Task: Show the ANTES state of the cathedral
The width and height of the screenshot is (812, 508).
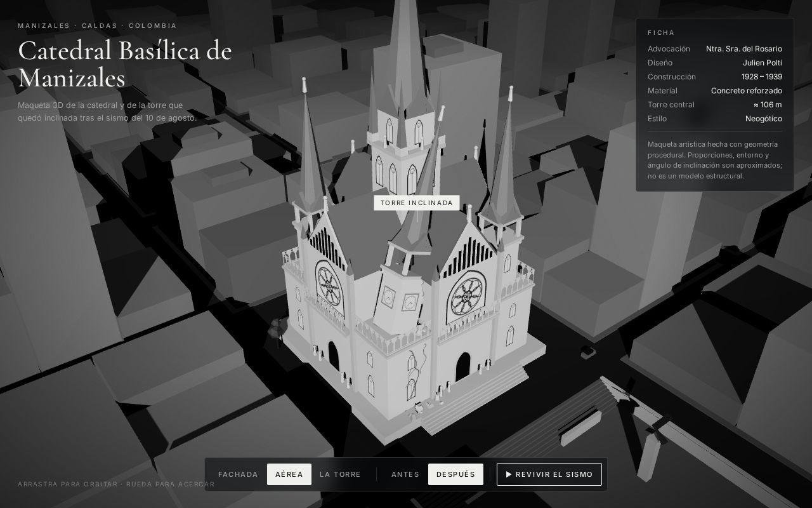Action: [x=405, y=474]
